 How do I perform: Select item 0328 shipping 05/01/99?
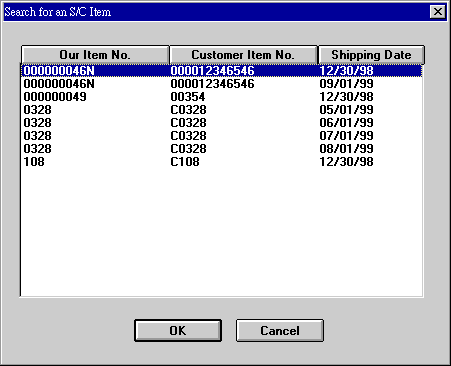222,110
